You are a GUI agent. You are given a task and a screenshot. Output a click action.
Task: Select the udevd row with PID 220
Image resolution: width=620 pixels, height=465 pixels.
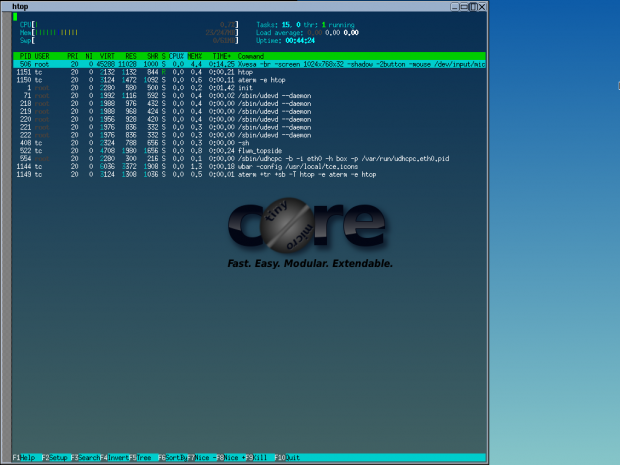(249, 119)
